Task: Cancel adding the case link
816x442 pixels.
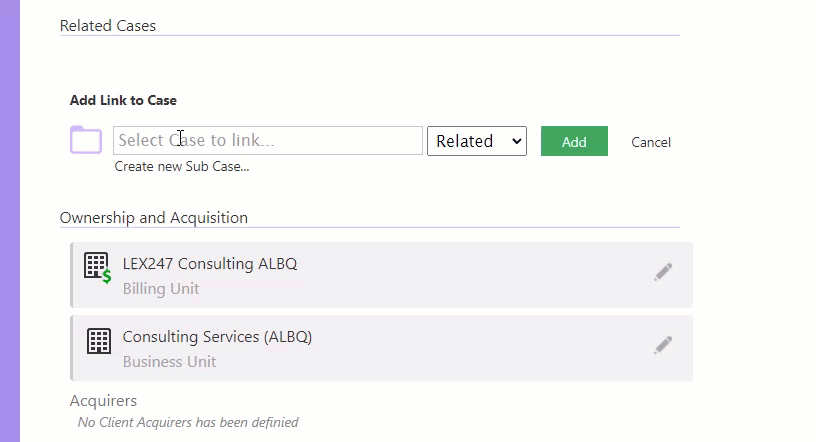Action: coord(651,142)
